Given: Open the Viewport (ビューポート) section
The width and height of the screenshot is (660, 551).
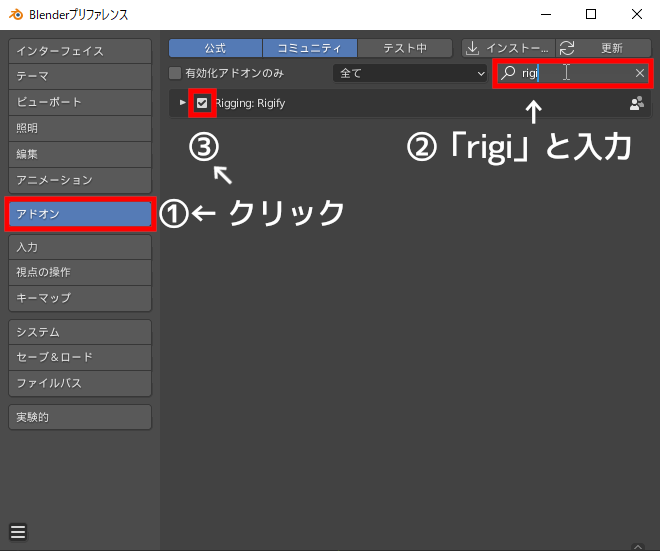Looking at the screenshot, I should 80,102.
